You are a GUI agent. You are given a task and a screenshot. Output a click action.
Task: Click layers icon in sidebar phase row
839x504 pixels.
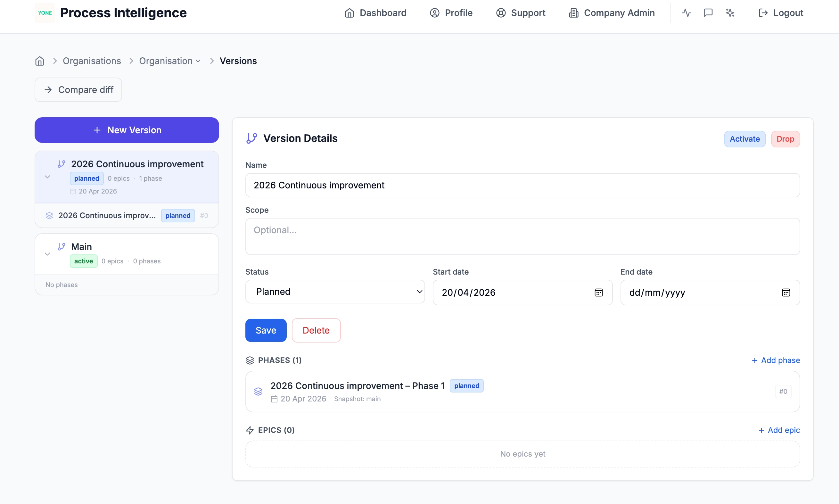[x=49, y=216]
